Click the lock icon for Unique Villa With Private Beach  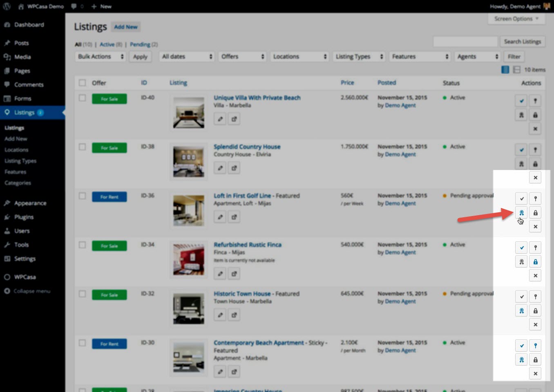535,115
